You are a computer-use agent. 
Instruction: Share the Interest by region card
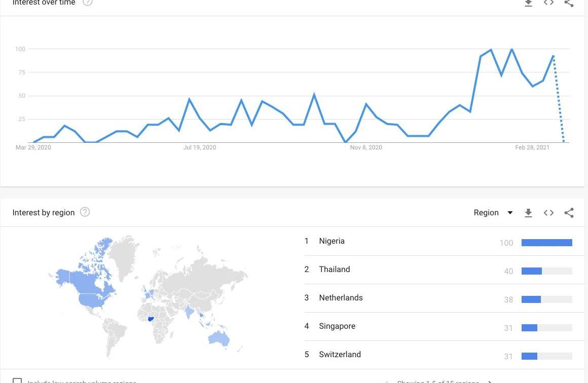tap(569, 213)
